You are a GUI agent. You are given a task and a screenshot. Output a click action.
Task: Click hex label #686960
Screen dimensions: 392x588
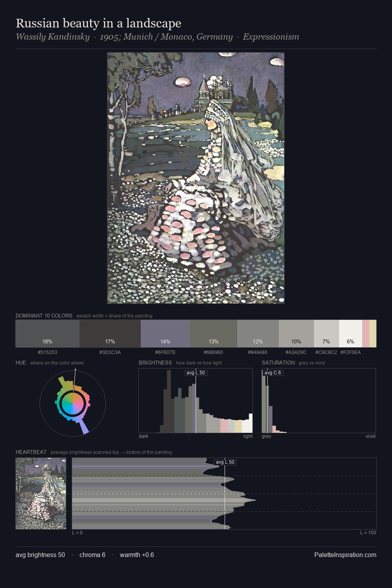214,352
